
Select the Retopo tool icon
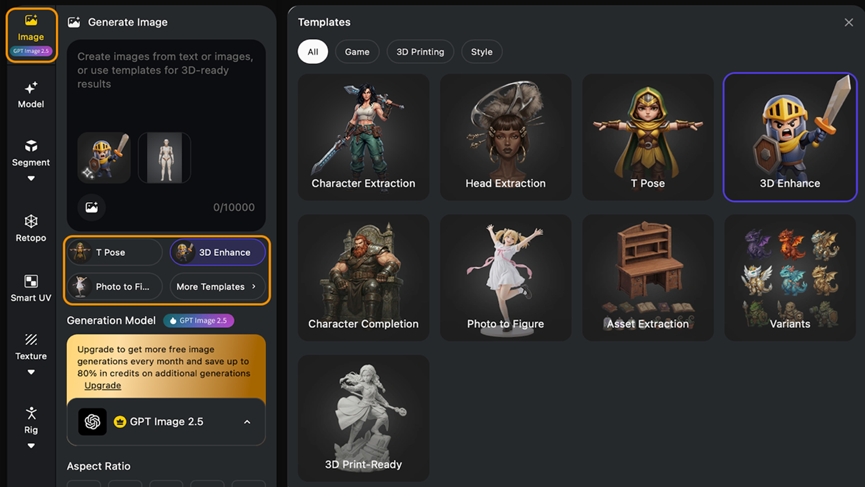pyautogui.click(x=31, y=221)
